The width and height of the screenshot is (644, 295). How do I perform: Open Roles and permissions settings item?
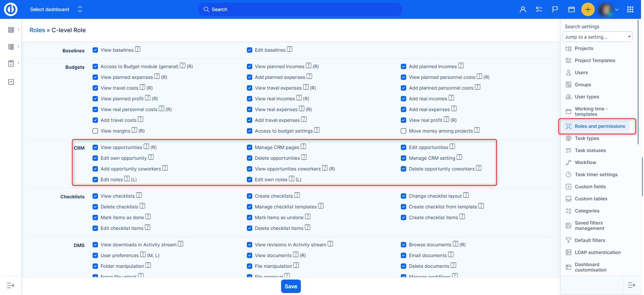click(600, 126)
